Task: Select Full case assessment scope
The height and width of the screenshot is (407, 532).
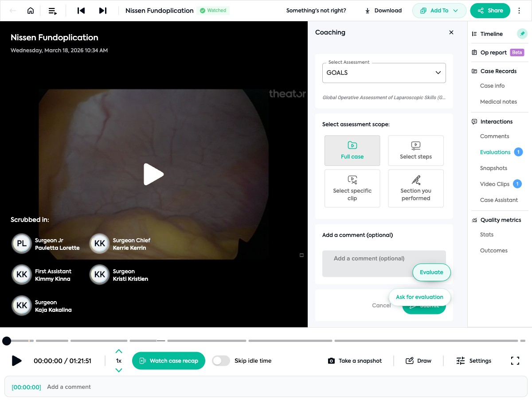Action: point(352,150)
